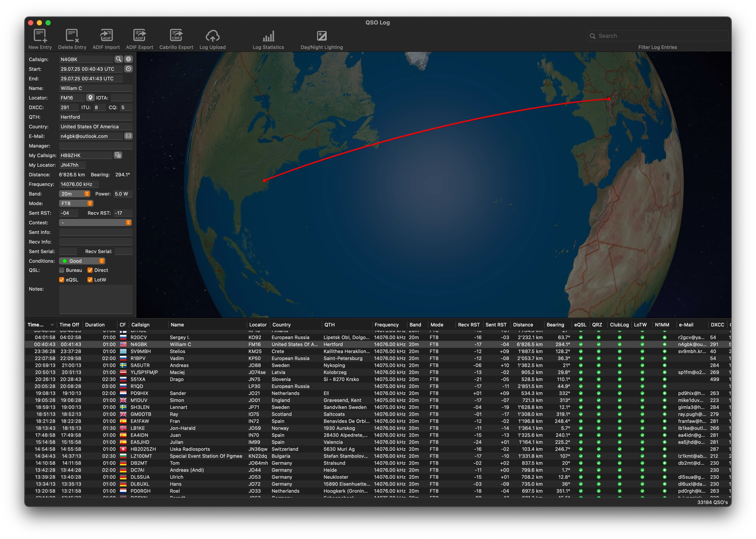This screenshot has width=756, height=539.
Task: Open the Mode dropdown showing FT8
Action: tap(76, 203)
